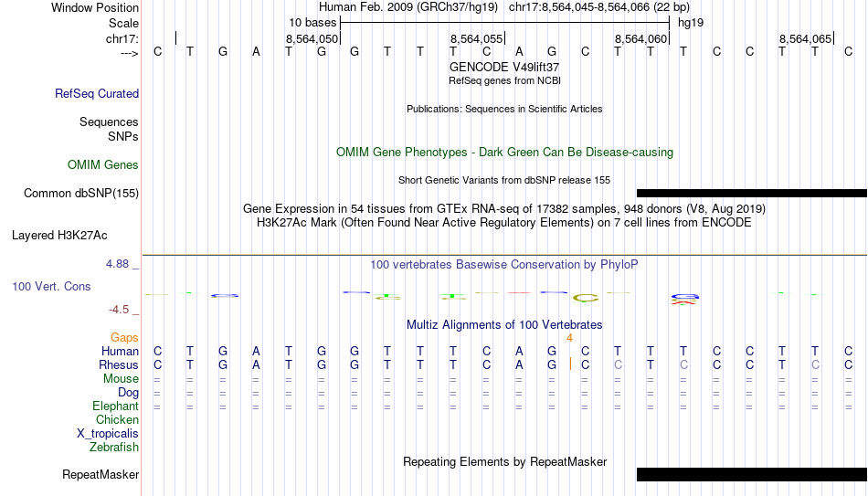The image size is (868, 496).
Task: Click the hg19 label beside scale bar
Action: point(691,23)
